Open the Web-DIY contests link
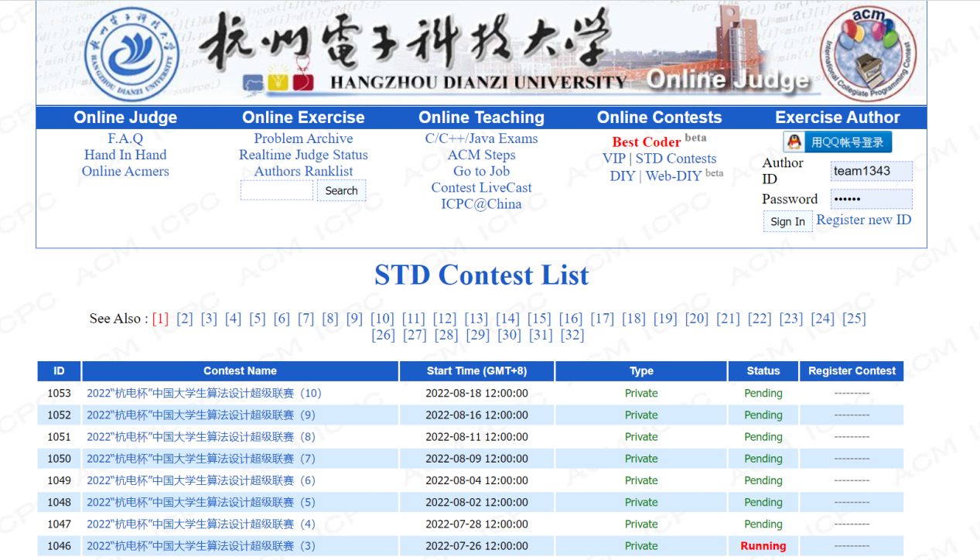The image size is (980, 560). 673,176
